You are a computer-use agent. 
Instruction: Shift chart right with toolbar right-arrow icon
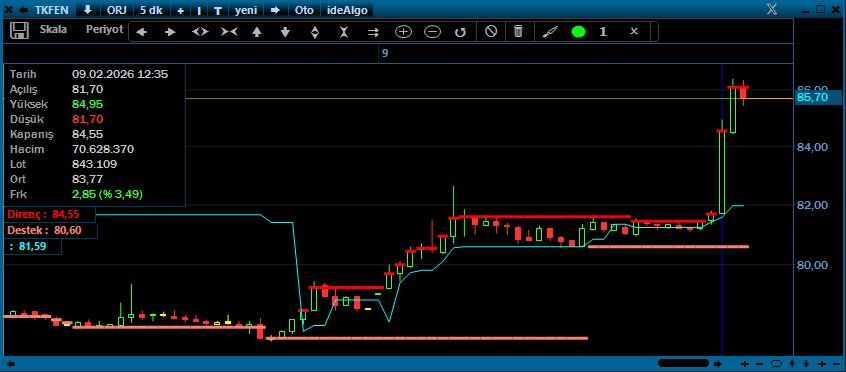(170, 32)
